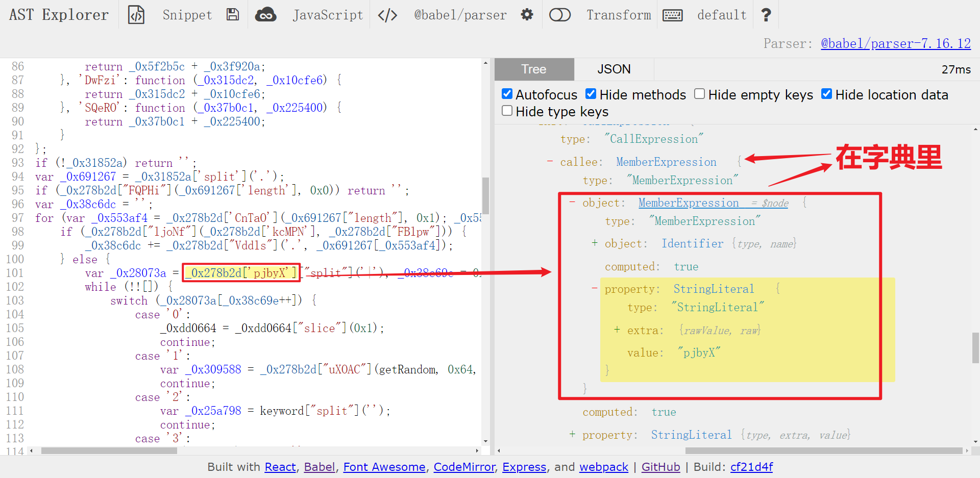The width and height of the screenshot is (980, 478).
Task: Open the @babel/parser-7.16.12 version link
Action: click(896, 43)
